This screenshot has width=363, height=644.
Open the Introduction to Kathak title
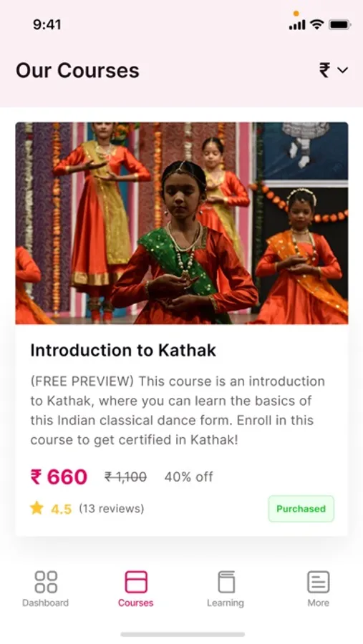pos(123,351)
